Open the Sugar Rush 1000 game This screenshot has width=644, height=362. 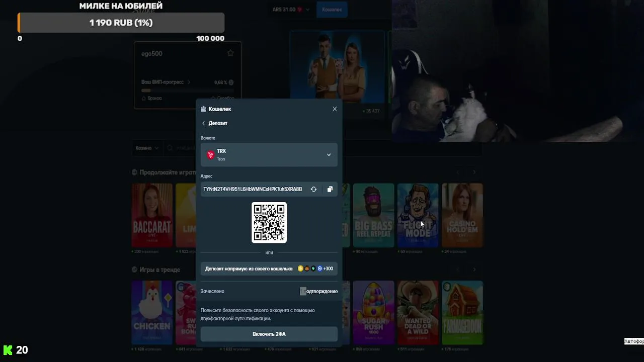(x=373, y=313)
